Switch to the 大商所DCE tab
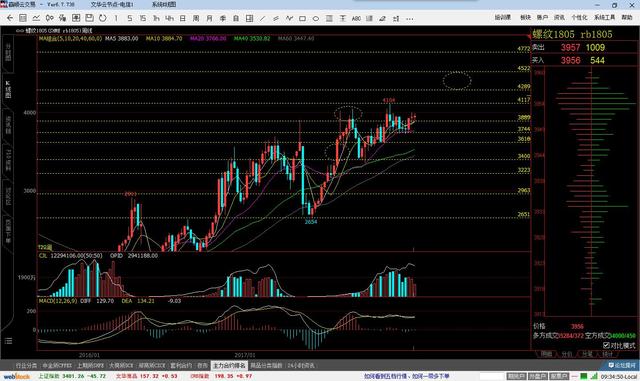 click(x=121, y=365)
